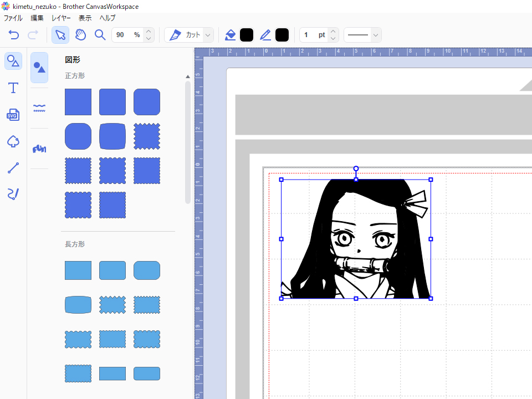
Task: Click the shapes panel scrollbar thumb
Action: (188, 142)
